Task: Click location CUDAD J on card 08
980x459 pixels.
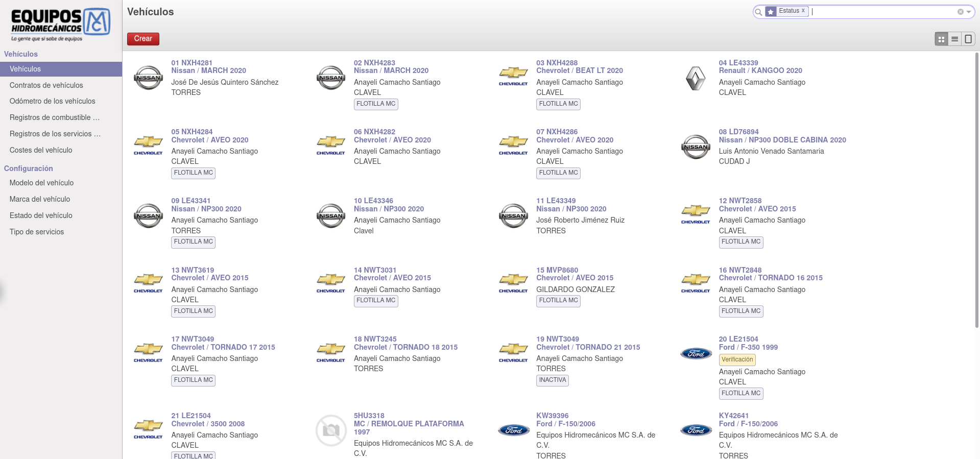Action: (734, 161)
